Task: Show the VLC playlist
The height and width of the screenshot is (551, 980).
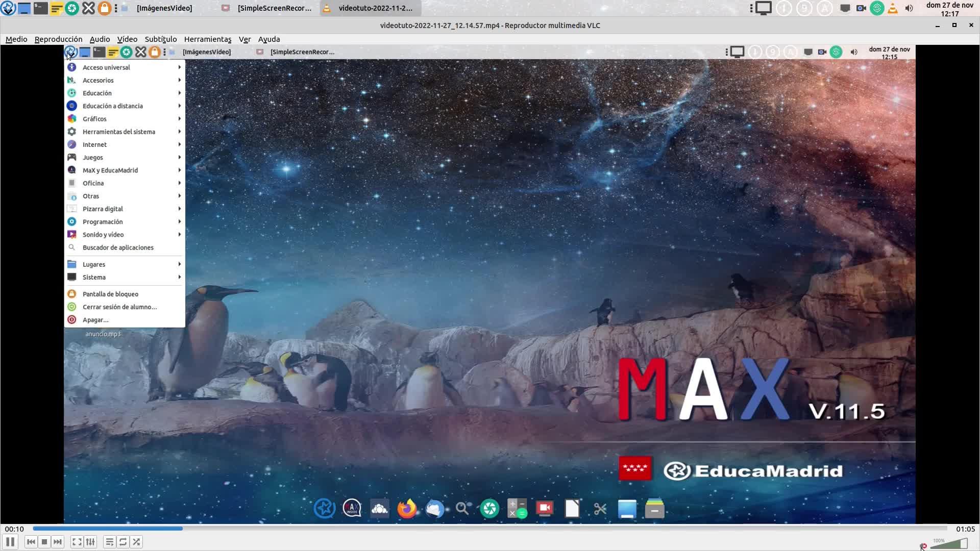Action: (x=109, y=542)
